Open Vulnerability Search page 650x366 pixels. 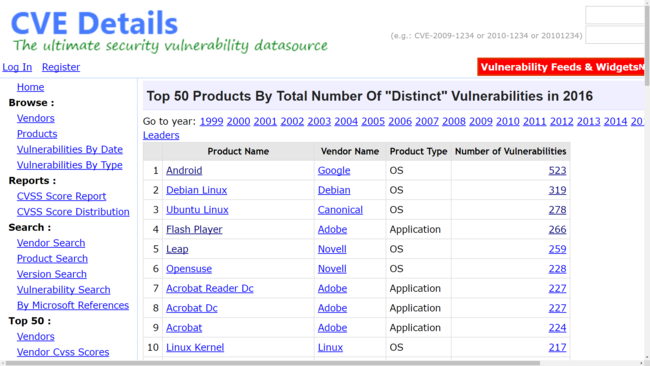point(63,290)
